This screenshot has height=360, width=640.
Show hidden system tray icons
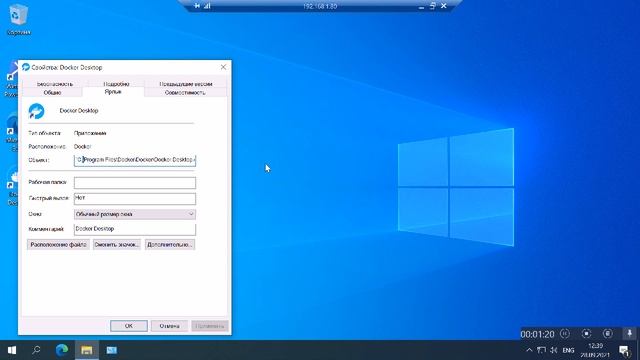[x=529, y=350]
